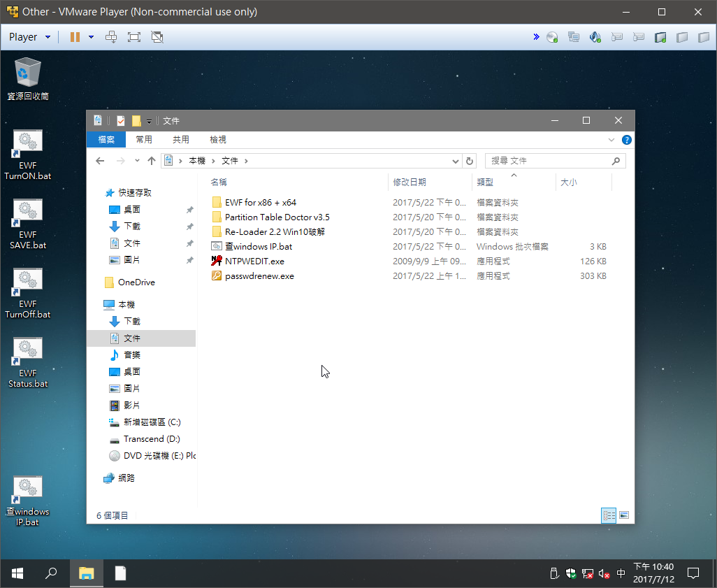
Task: Switch to large thumbnails view button
Action: 624,515
